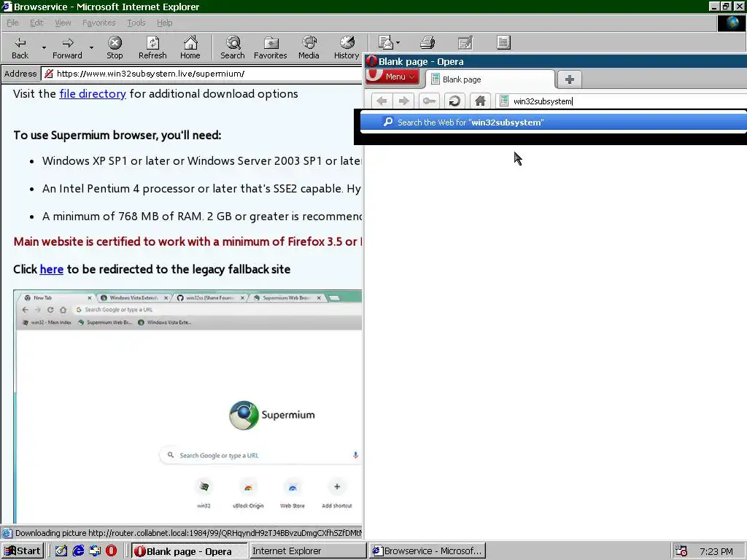Screen dimensions: 747x560
Task: Expand the Forward button history dropdown
Action: (91, 47)
